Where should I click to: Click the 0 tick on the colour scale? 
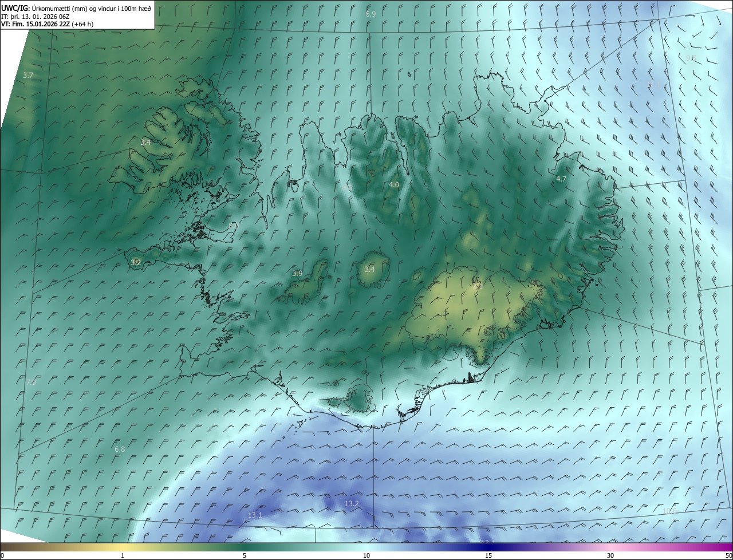point(2,556)
